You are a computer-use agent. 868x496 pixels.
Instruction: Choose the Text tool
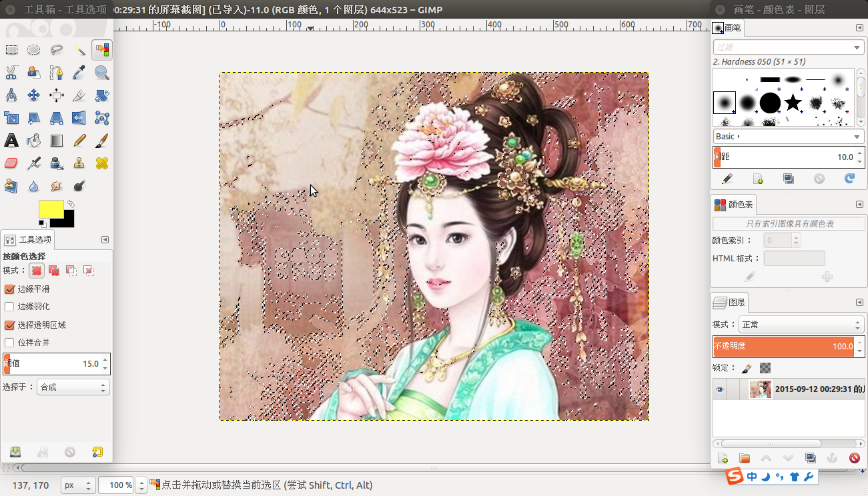(11, 141)
